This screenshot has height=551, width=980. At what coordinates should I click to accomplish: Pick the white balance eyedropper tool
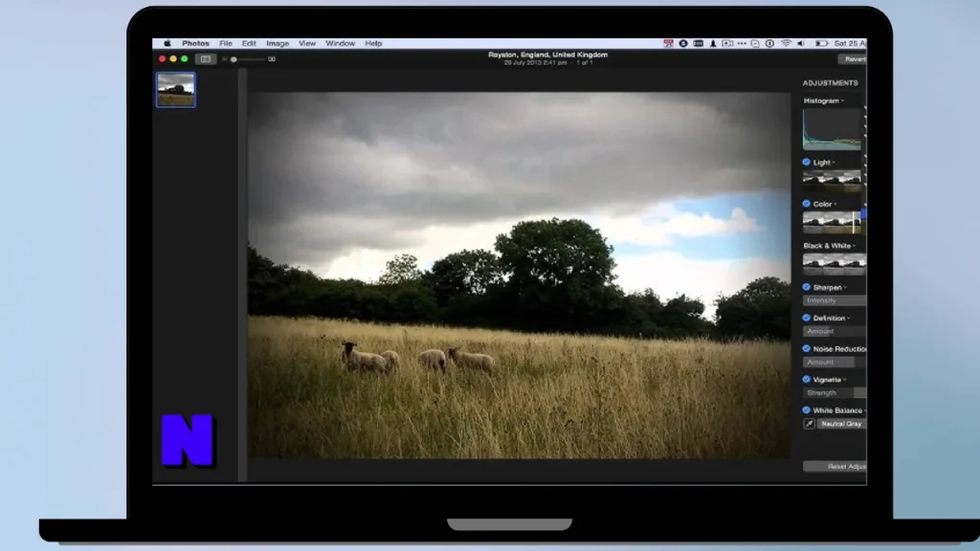pos(809,424)
